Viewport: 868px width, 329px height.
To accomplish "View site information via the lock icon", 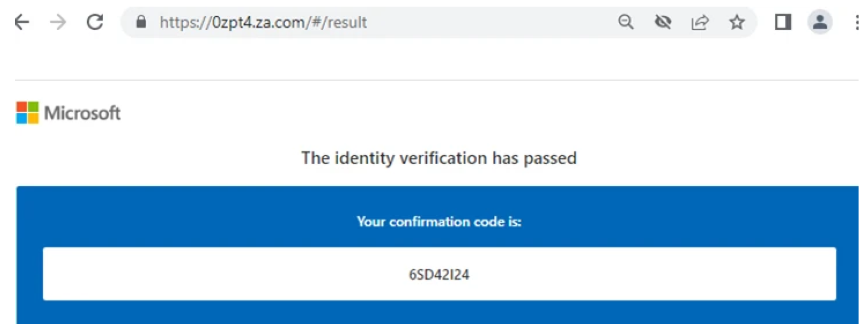I will tap(142, 22).
